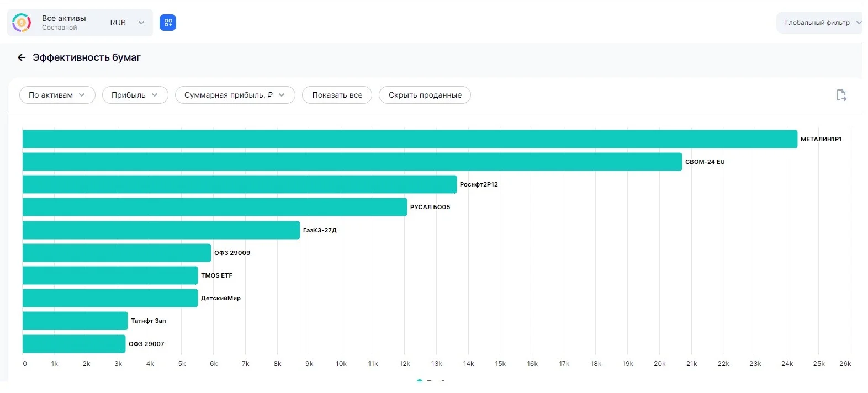Open the По активам grouping dropdown
Image resolution: width=868 pixels, height=393 pixels.
tap(57, 95)
